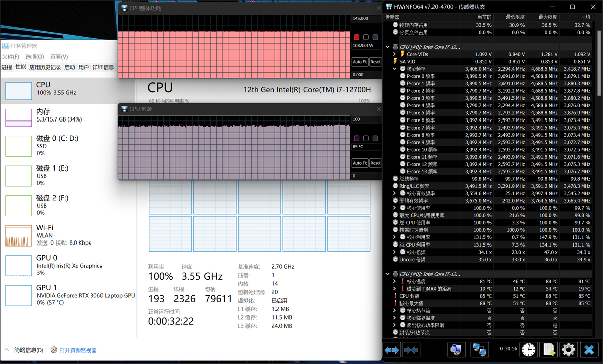Switch to the 应用历史记录 tab

pyautogui.click(x=45, y=67)
